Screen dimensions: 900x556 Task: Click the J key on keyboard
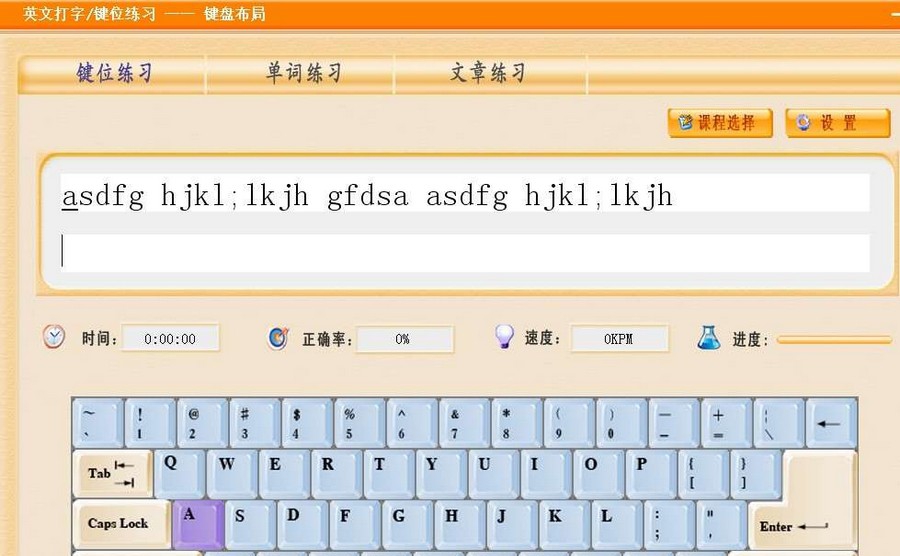pos(512,524)
